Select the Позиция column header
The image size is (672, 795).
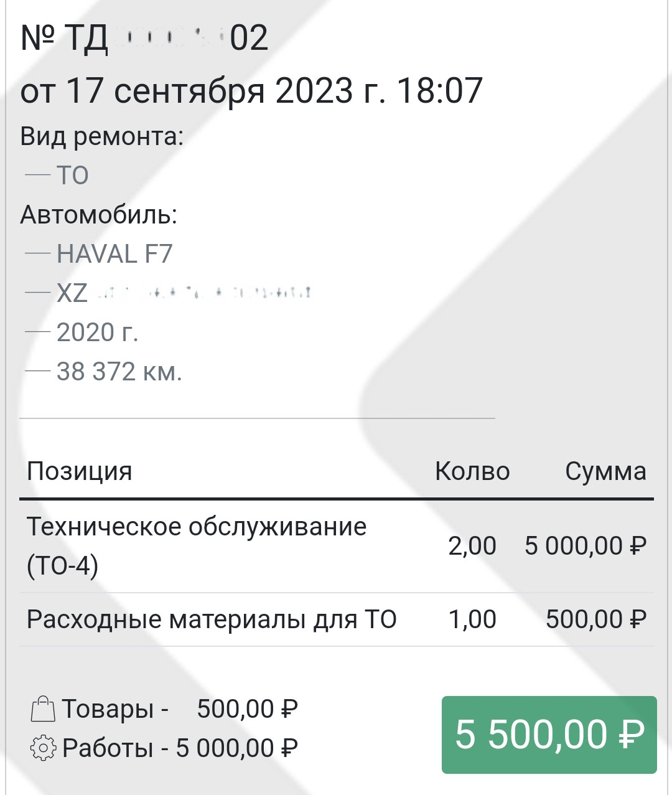[x=80, y=471]
